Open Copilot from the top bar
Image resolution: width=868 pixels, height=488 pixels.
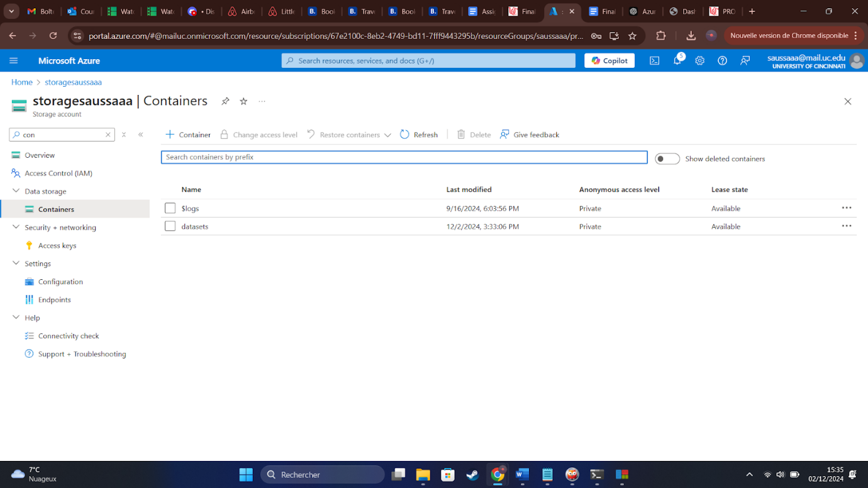(609, 61)
